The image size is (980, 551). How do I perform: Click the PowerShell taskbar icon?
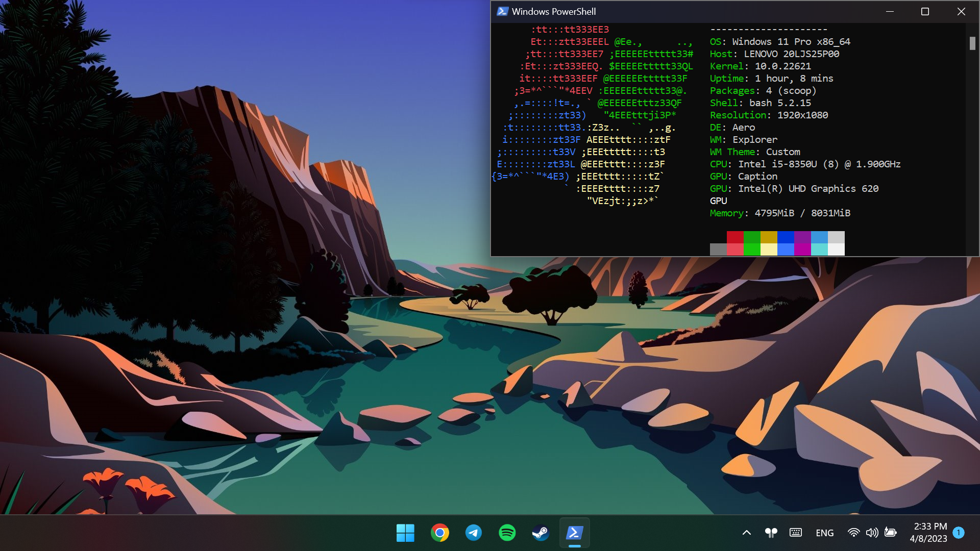tap(574, 533)
